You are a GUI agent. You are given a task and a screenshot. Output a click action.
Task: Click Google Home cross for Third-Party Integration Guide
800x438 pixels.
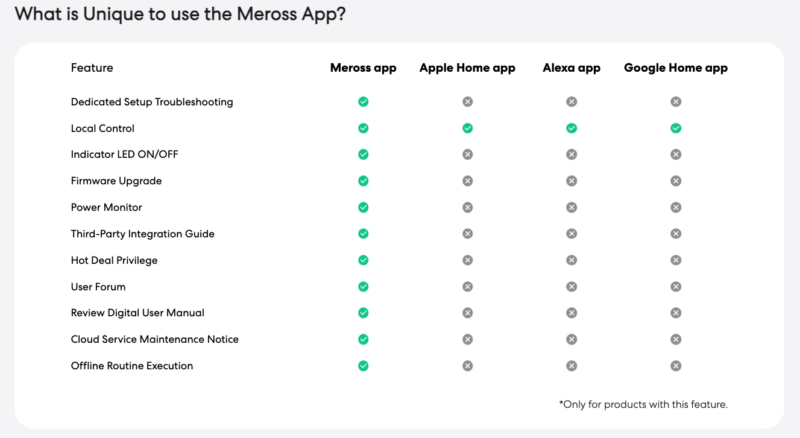coord(676,234)
